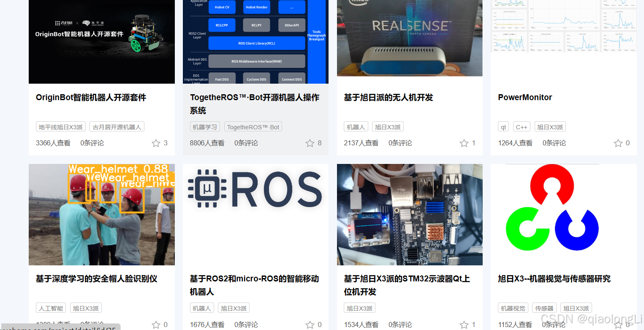Star the TogetheROS·Bot开源机器人操作系统 project
Viewport: 644px width, 330px height.
click(x=310, y=143)
